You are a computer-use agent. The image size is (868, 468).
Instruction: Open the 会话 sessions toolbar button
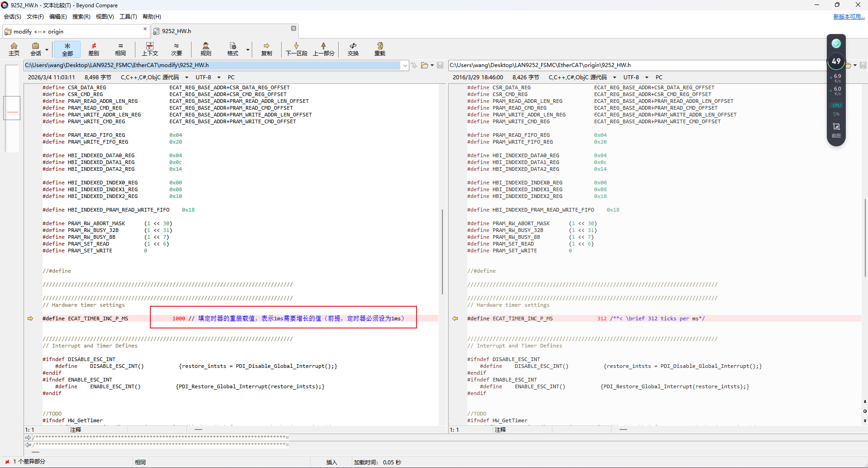36,49
